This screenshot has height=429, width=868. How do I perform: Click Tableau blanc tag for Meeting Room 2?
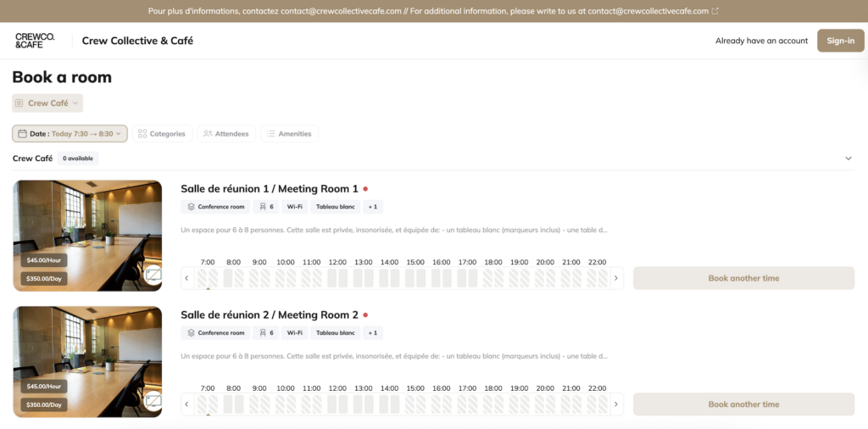(x=336, y=332)
